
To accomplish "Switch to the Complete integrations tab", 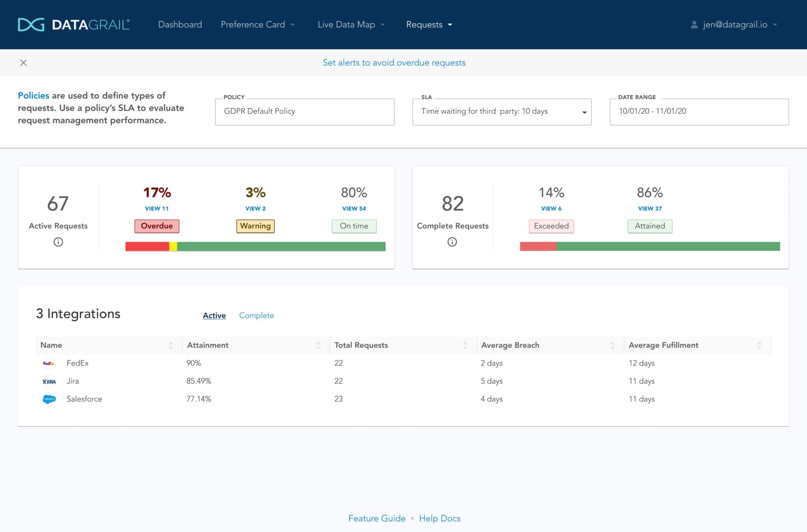I will 256,315.
